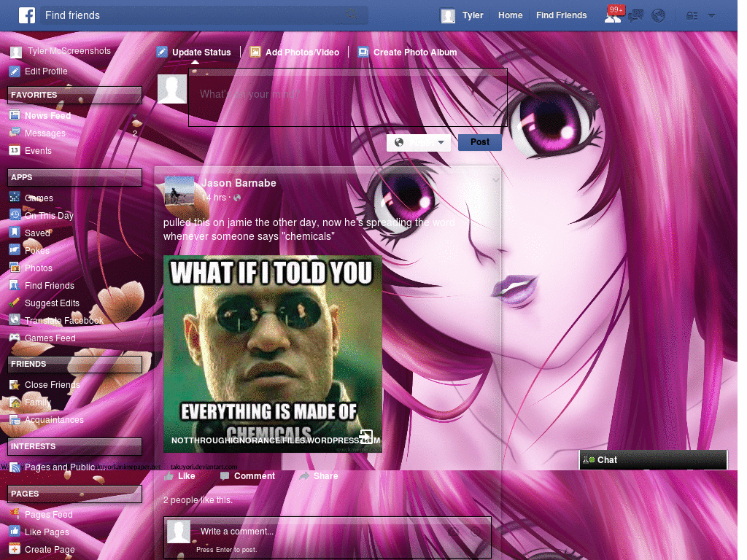Click the Edit Profile pencil icon
This screenshot has width=747, height=560.
coord(15,71)
